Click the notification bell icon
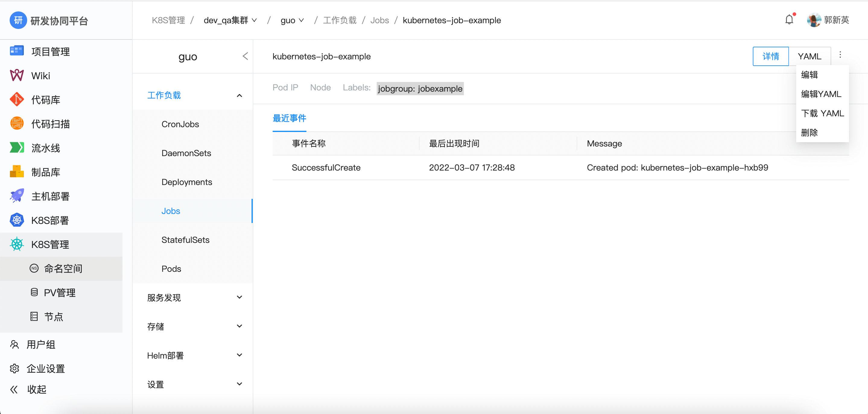Image resolution: width=868 pixels, height=414 pixels. click(789, 20)
